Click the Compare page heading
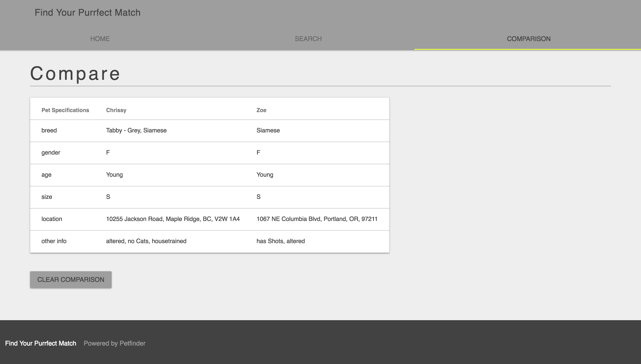Screen dimensions: 641x364 (75, 74)
